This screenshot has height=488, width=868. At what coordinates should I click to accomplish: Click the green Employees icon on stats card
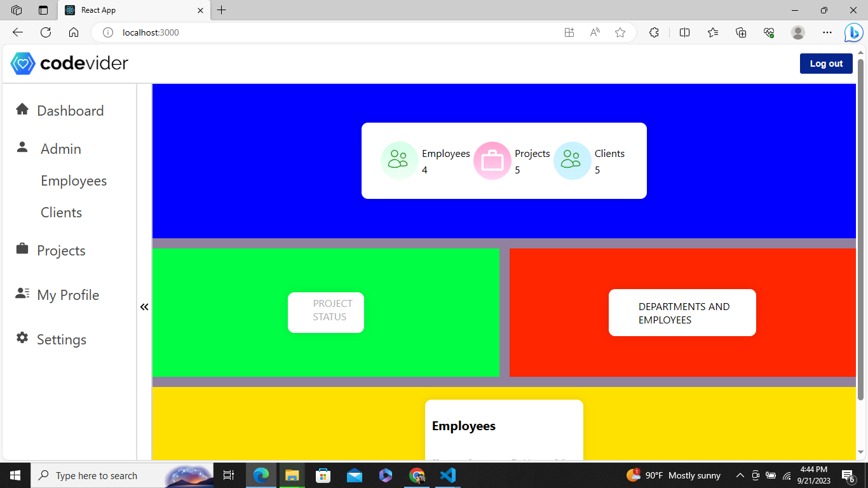point(399,161)
